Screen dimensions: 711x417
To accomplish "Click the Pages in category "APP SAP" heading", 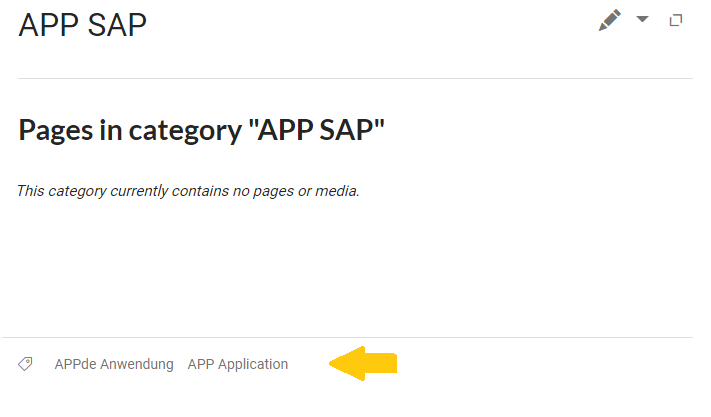I will pyautogui.click(x=201, y=131).
